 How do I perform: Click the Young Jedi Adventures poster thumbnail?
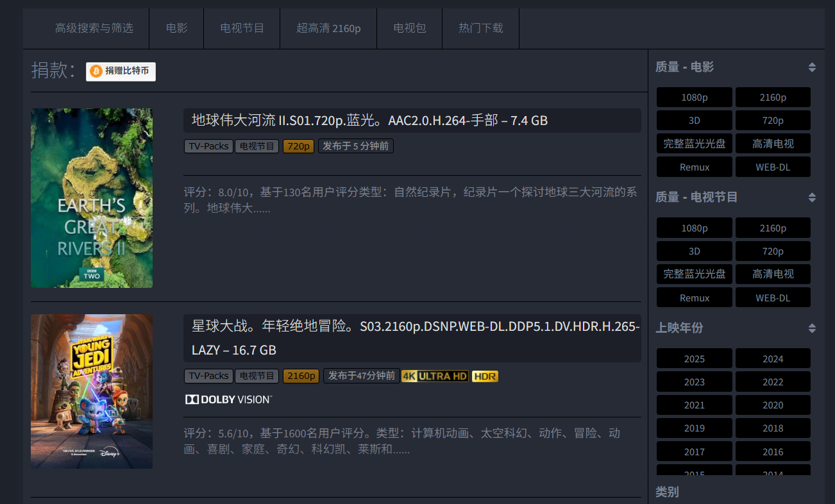tap(91, 391)
